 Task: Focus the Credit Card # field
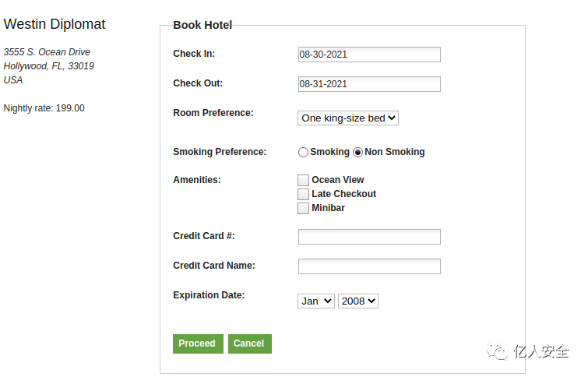369,237
